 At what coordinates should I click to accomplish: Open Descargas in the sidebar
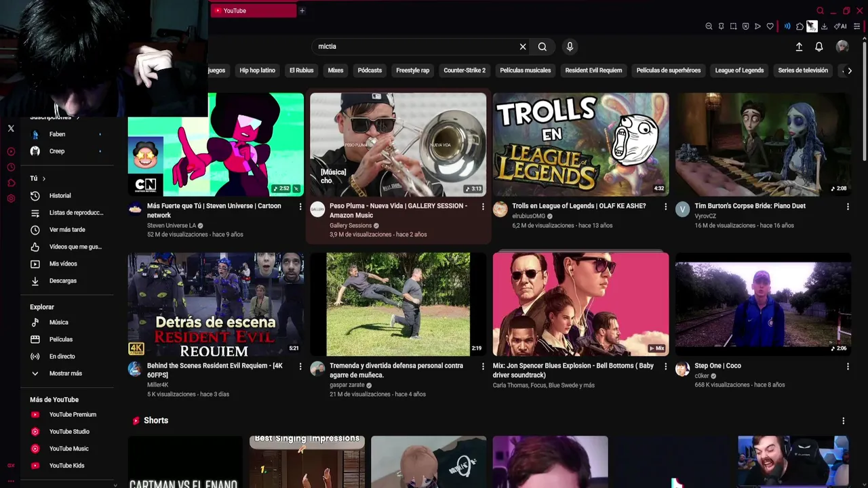62,281
